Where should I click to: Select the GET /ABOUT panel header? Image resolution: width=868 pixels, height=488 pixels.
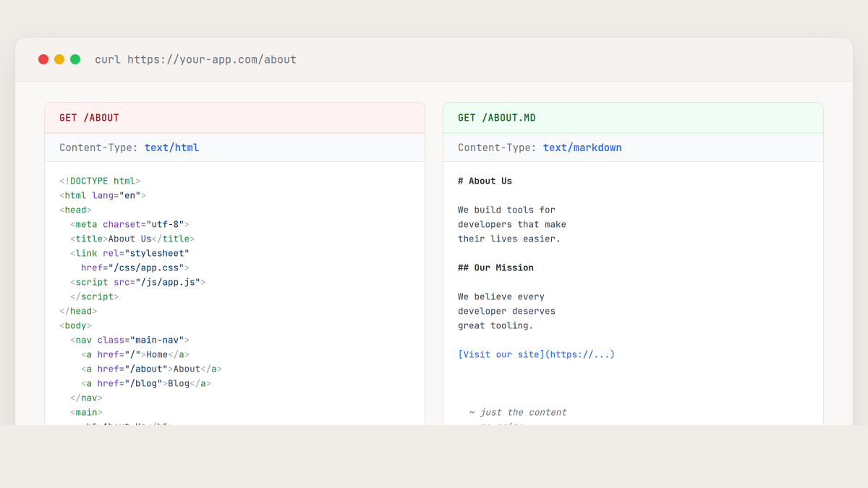click(x=234, y=118)
